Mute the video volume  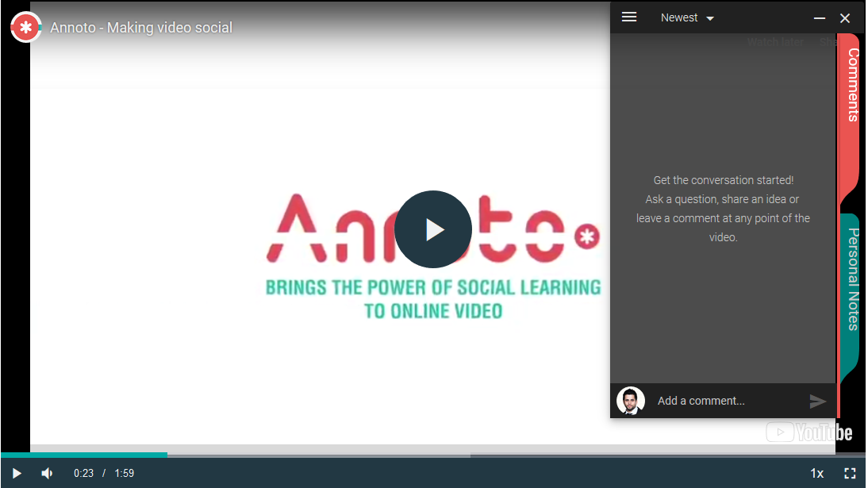pos(47,473)
